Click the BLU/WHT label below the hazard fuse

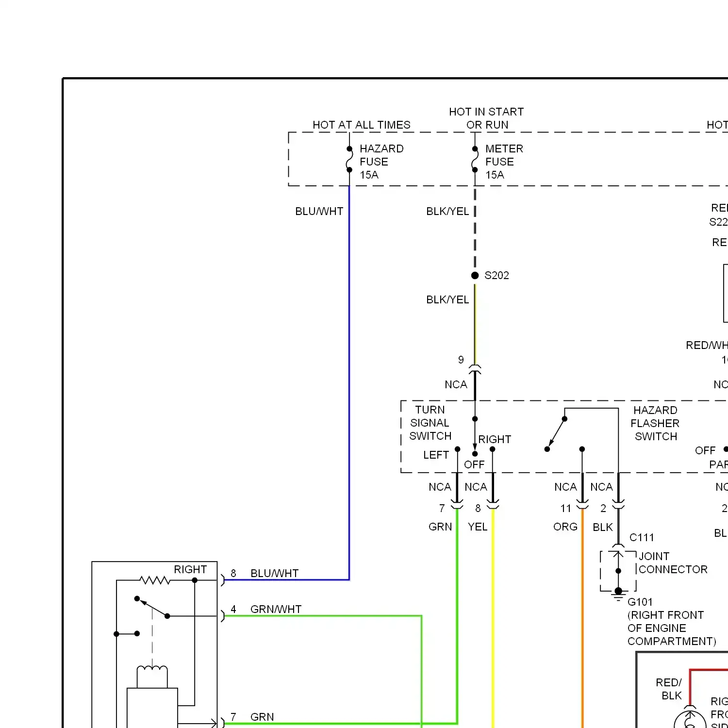tap(319, 211)
